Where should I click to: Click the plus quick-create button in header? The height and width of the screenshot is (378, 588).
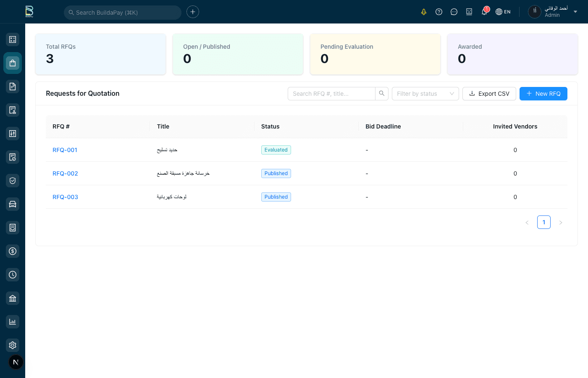[x=193, y=12]
